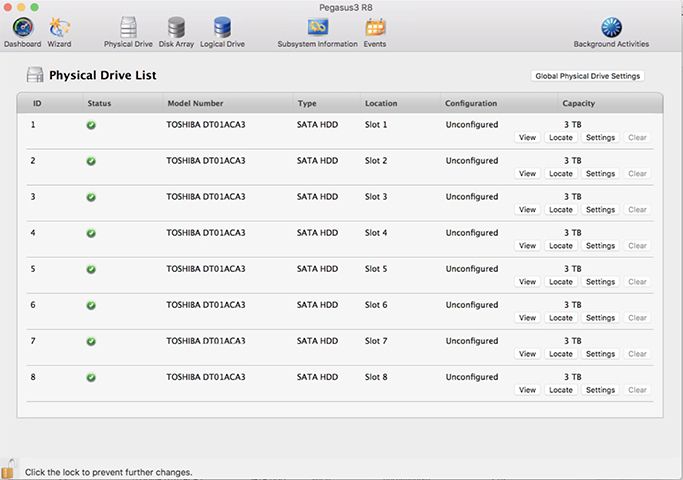Locate the drive in Slot 5
This screenshot has height=480, width=683.
pyautogui.click(x=561, y=282)
